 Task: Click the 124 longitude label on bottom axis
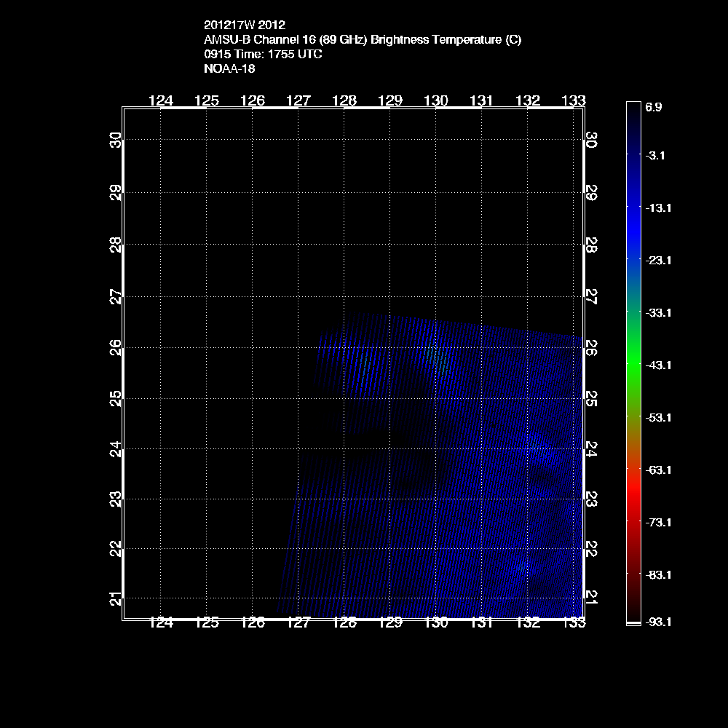pyautogui.click(x=161, y=622)
